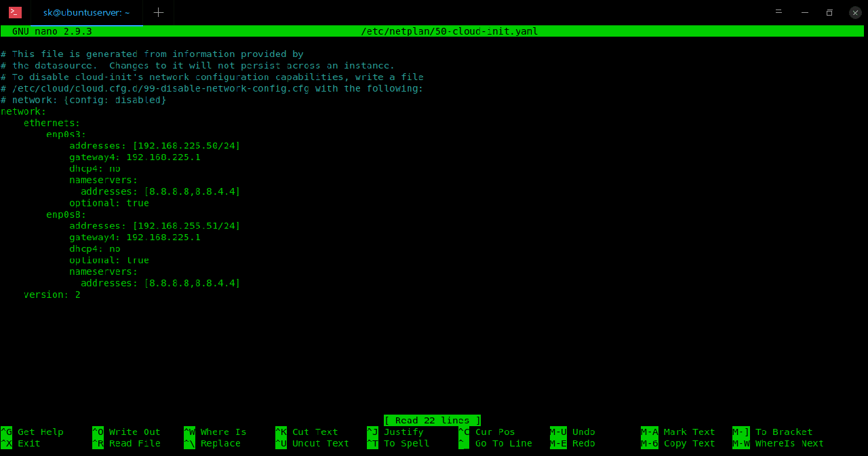Viewport: 868px width, 456px height.
Task: Click the Exit shortcut label
Action: click(28, 444)
